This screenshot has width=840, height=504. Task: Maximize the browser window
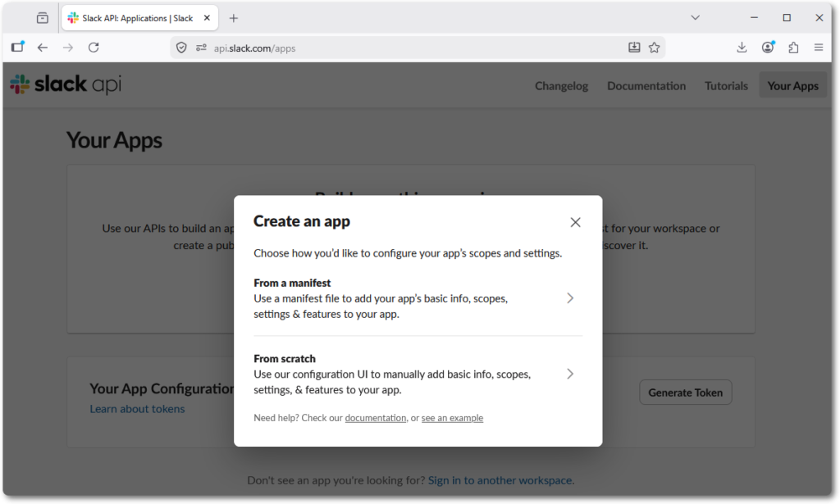tap(787, 18)
